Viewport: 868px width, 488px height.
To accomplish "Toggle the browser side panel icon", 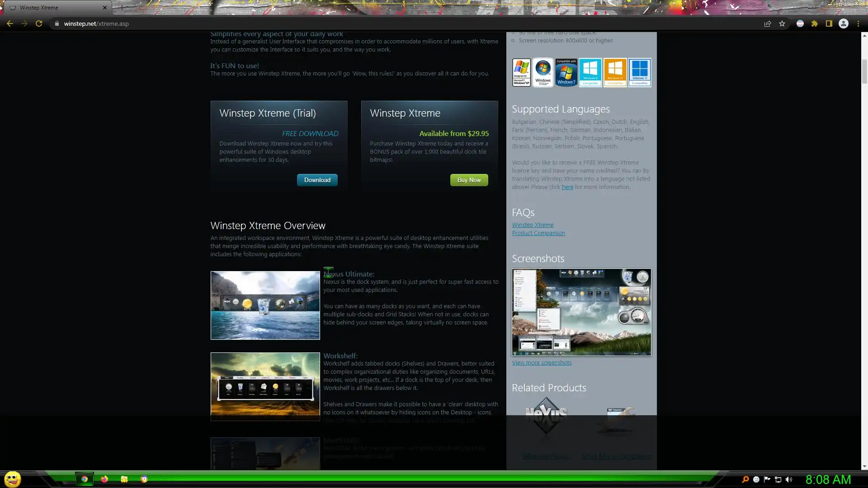I will tap(829, 23).
